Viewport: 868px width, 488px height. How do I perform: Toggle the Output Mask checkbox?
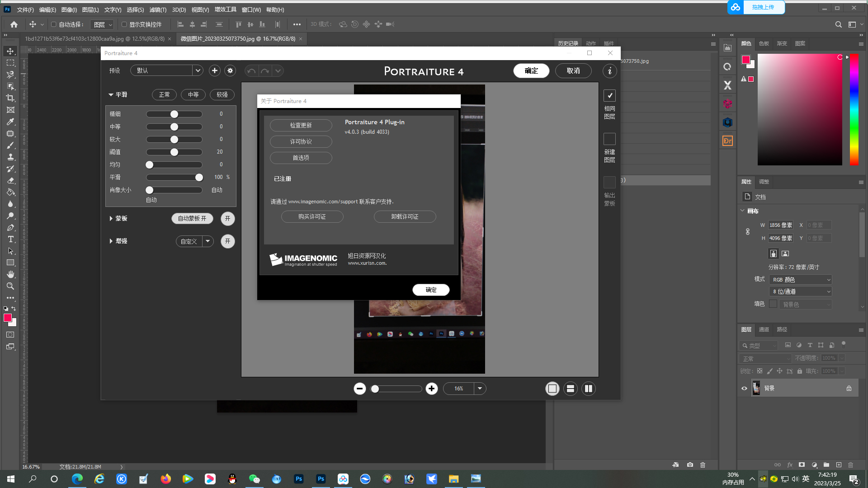(x=609, y=182)
